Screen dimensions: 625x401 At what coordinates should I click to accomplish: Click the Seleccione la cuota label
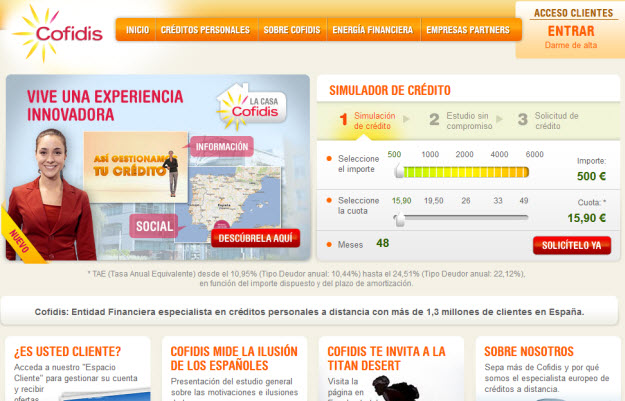pos(358,206)
